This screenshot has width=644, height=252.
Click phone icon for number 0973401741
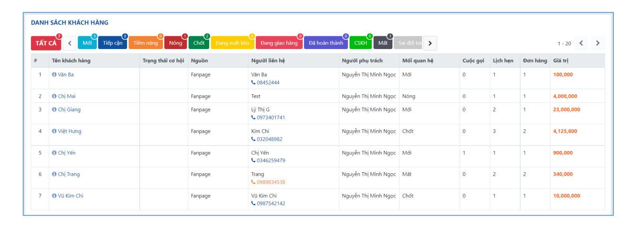point(254,118)
